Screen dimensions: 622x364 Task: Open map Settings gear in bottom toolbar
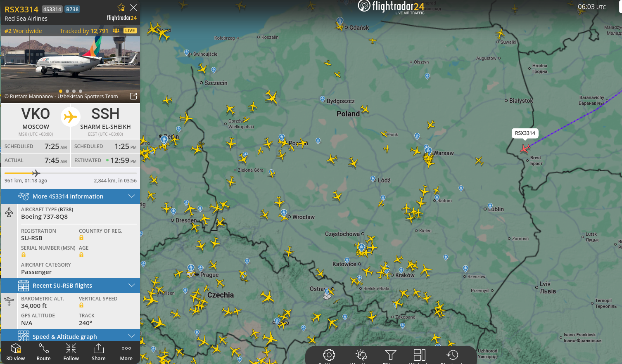(329, 355)
